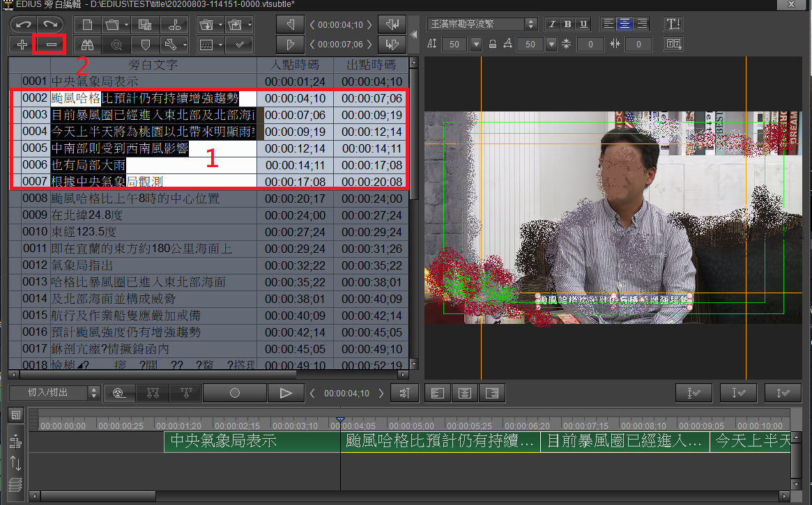
Task: Click the magnifier find-next icon
Action: pyautogui.click(x=116, y=45)
